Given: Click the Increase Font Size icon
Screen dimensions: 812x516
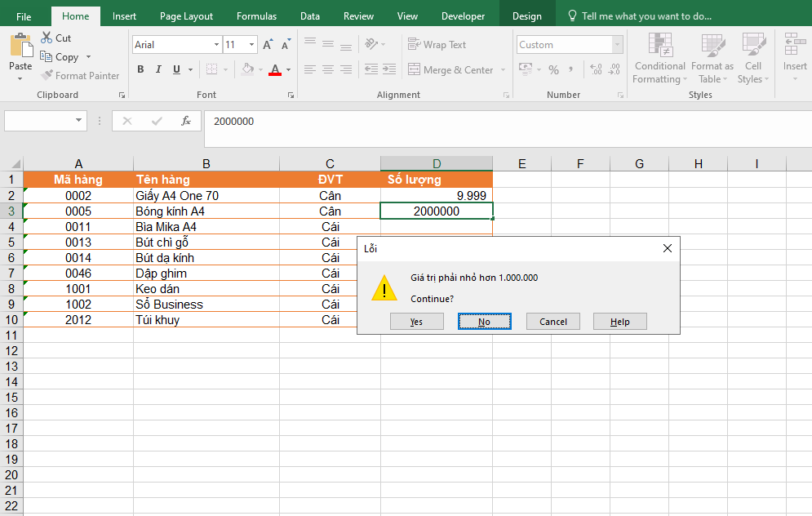Looking at the screenshot, I should [268, 45].
